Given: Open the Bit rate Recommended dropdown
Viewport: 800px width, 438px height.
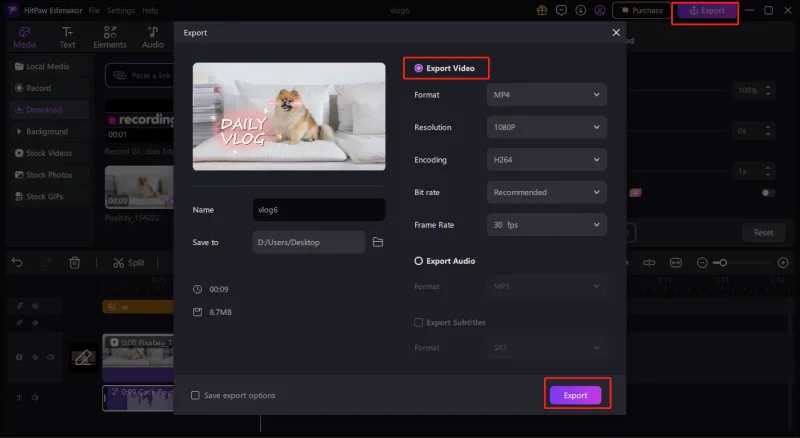Looking at the screenshot, I should coord(546,192).
